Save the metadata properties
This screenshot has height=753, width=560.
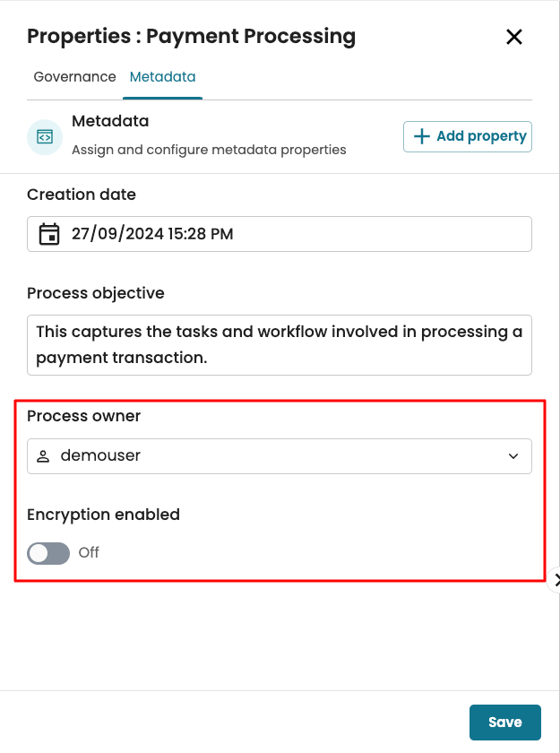(x=504, y=723)
